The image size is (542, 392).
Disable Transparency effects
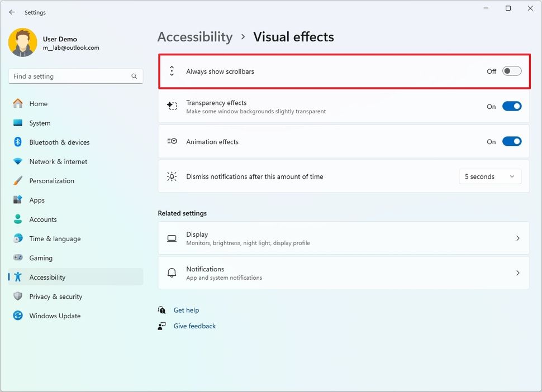point(512,106)
